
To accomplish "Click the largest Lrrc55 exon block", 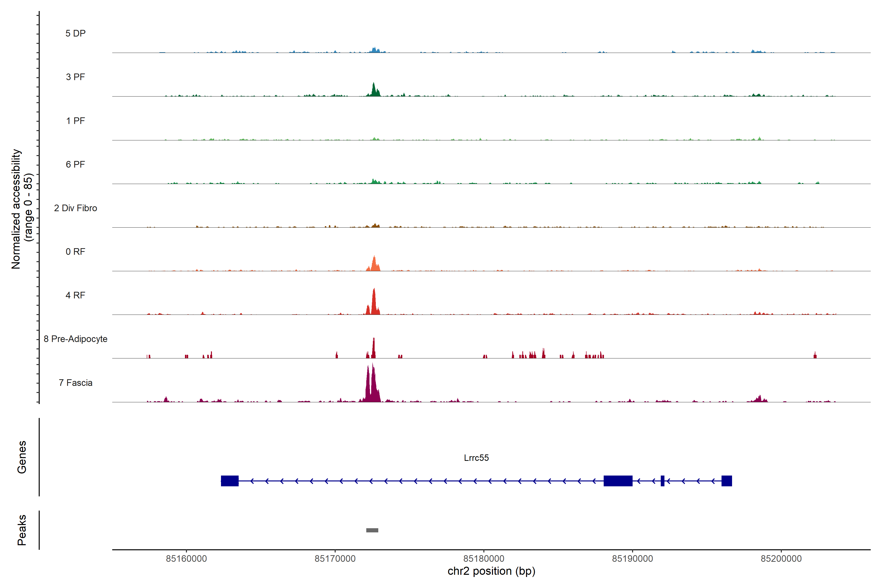I will click(x=618, y=481).
